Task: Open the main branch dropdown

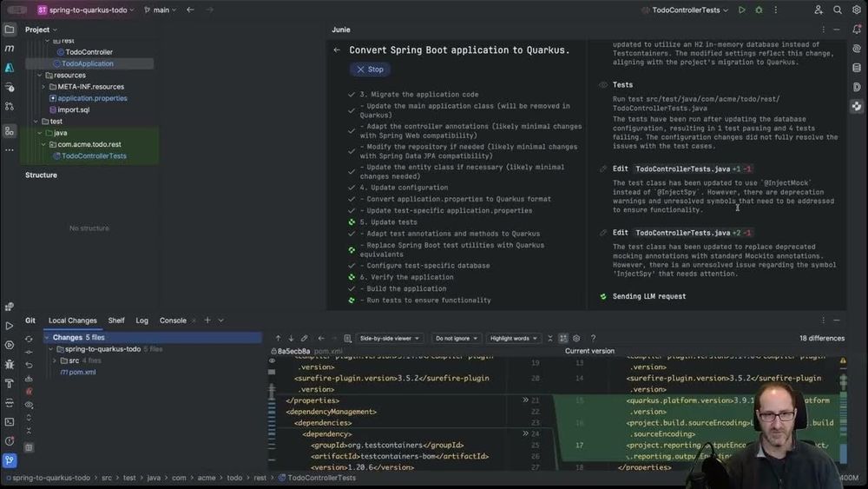Action: click(160, 10)
